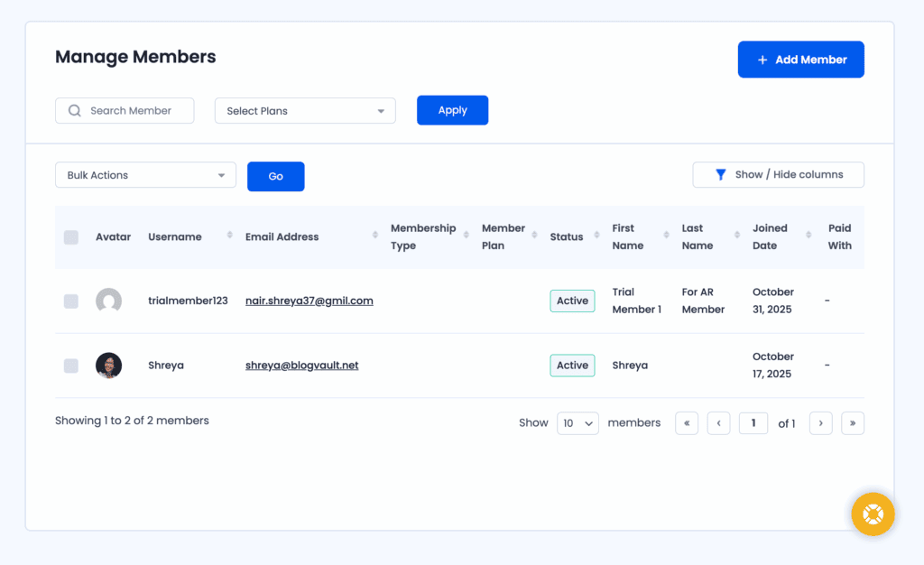Open Show / Hide columns
Image resolution: width=924 pixels, height=565 pixels.
point(779,175)
